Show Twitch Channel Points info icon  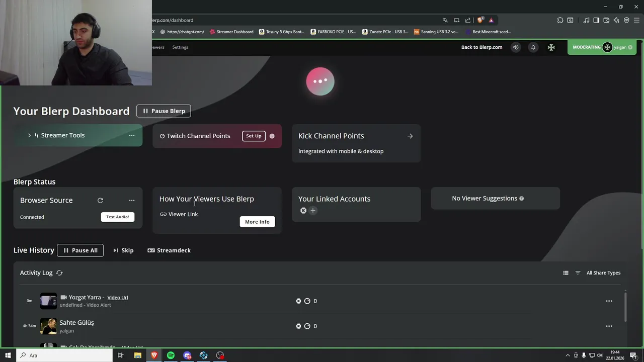pos(272,136)
